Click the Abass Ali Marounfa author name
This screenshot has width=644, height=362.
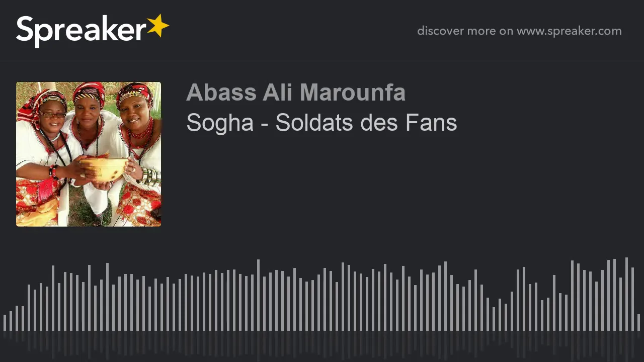coord(296,93)
